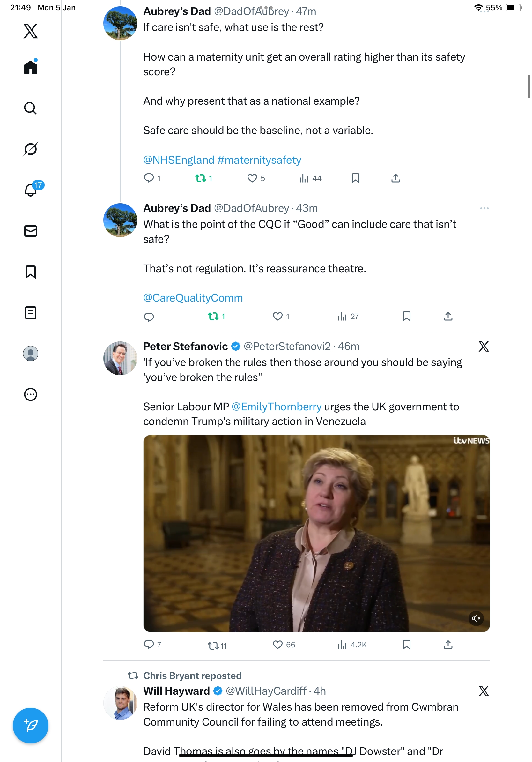Image resolution: width=532 pixels, height=762 pixels.
Task: Open Search from the sidebar
Action: (x=31, y=108)
